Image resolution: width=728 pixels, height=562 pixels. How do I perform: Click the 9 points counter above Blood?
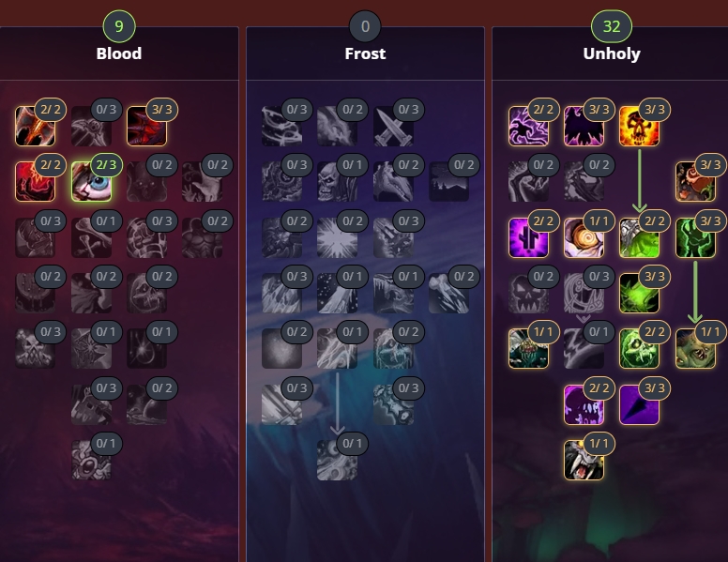click(119, 26)
